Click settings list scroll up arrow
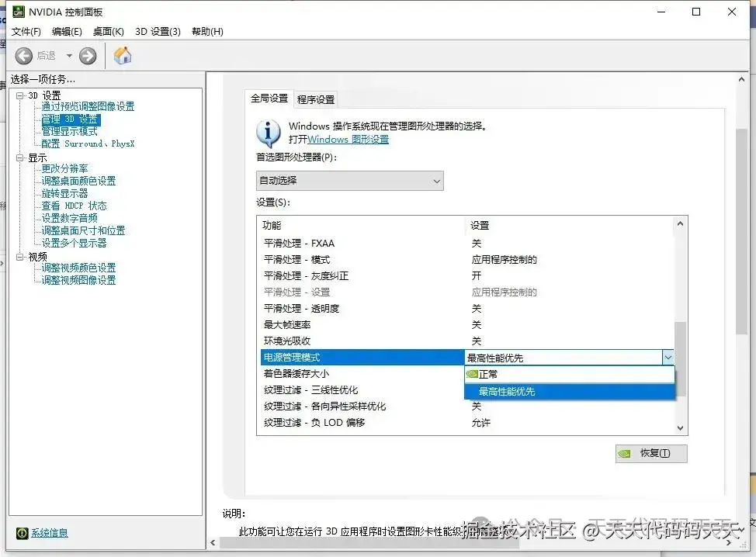Screen dimensions: 756x557 point(680,224)
